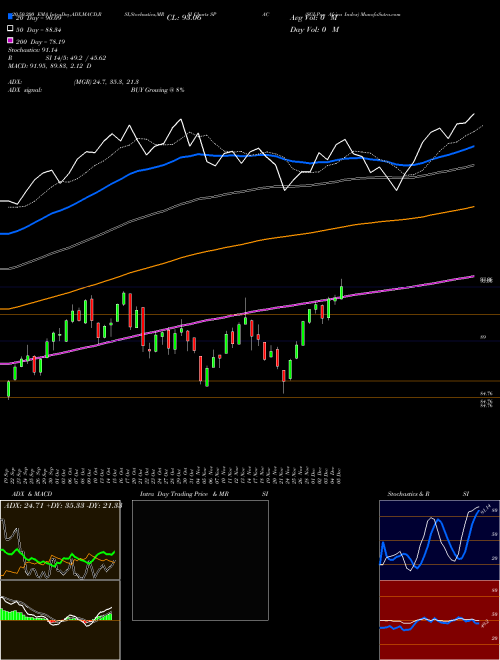Click the 'CL: 93.06' closing price label

coord(184,18)
